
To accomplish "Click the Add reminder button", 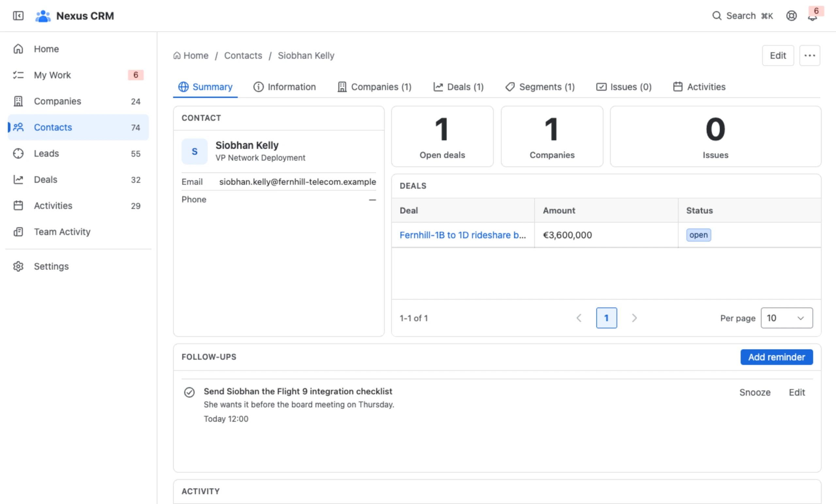I will 777,357.
